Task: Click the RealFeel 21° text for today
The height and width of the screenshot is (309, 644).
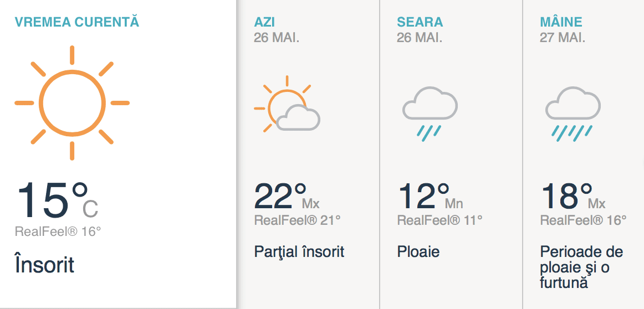Action: click(x=297, y=220)
